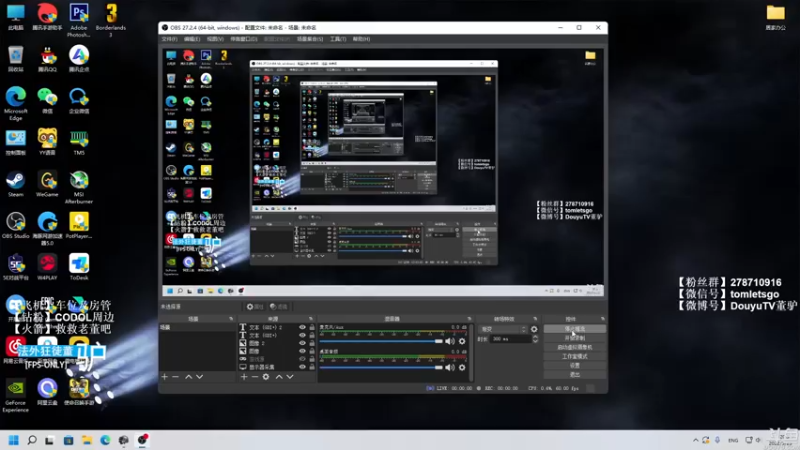Image resolution: width=800 pixels, height=450 pixels.
Task: Open the folder at the desktop's top-right
Action: (776, 17)
